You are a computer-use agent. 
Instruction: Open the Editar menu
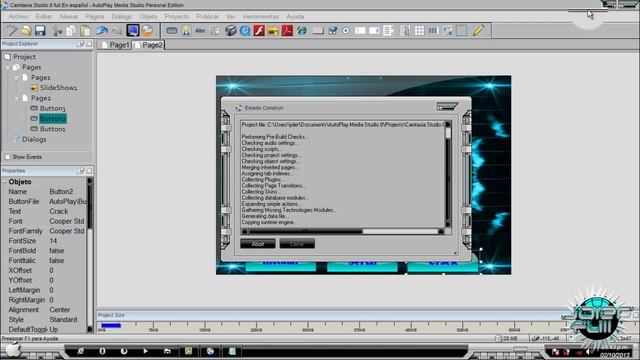click(x=44, y=17)
